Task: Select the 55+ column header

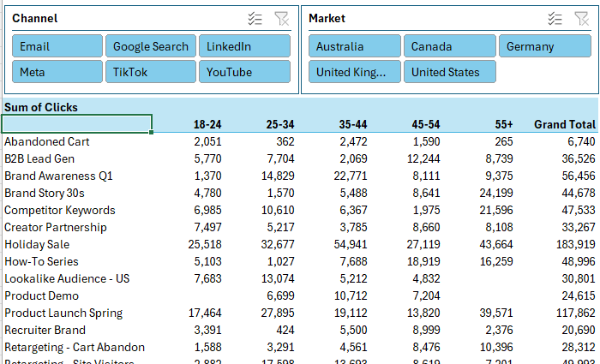Action: coord(504,124)
